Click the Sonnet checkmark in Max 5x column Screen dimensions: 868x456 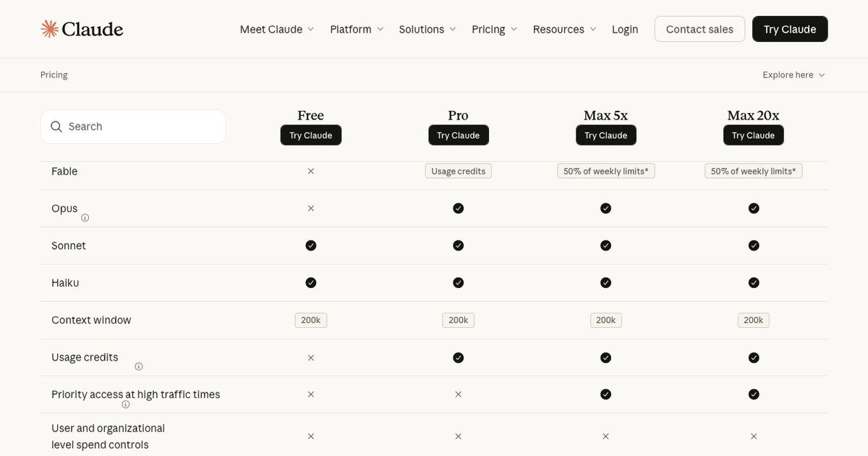tap(605, 245)
